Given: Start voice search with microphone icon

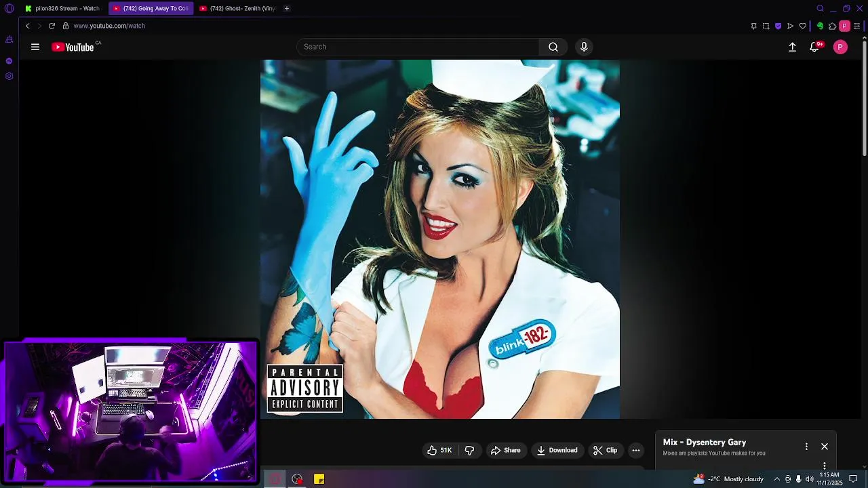Looking at the screenshot, I should coord(584,47).
